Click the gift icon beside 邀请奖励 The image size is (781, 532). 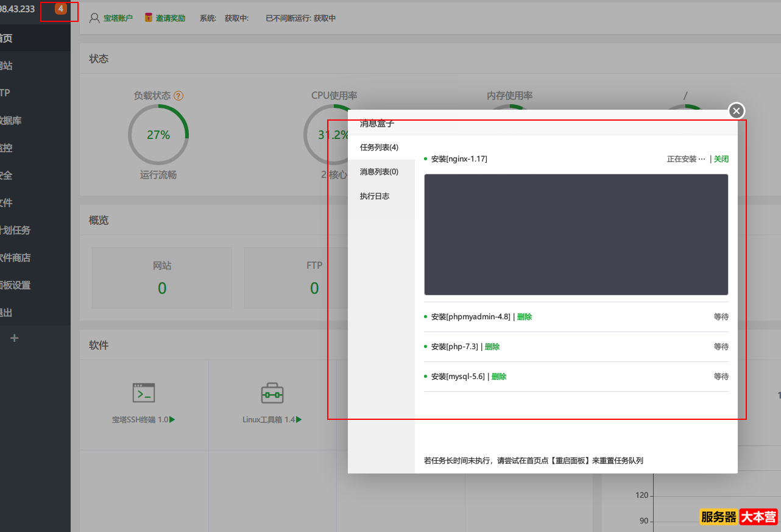(148, 18)
